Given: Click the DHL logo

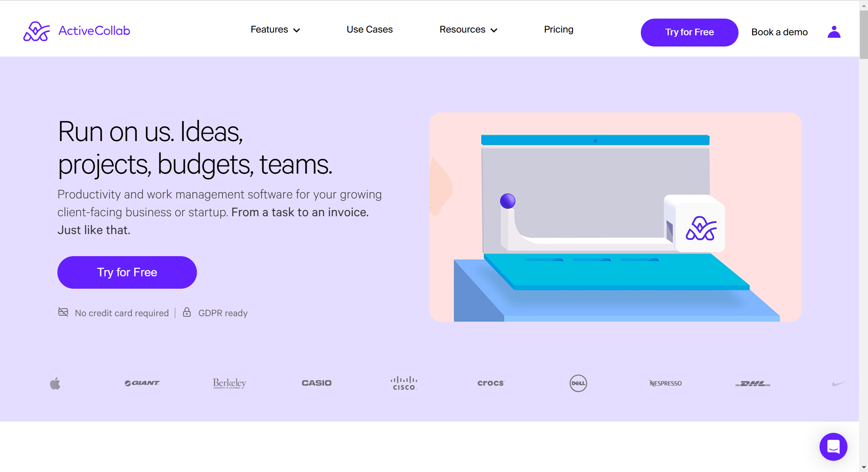Looking at the screenshot, I should tap(752, 383).
